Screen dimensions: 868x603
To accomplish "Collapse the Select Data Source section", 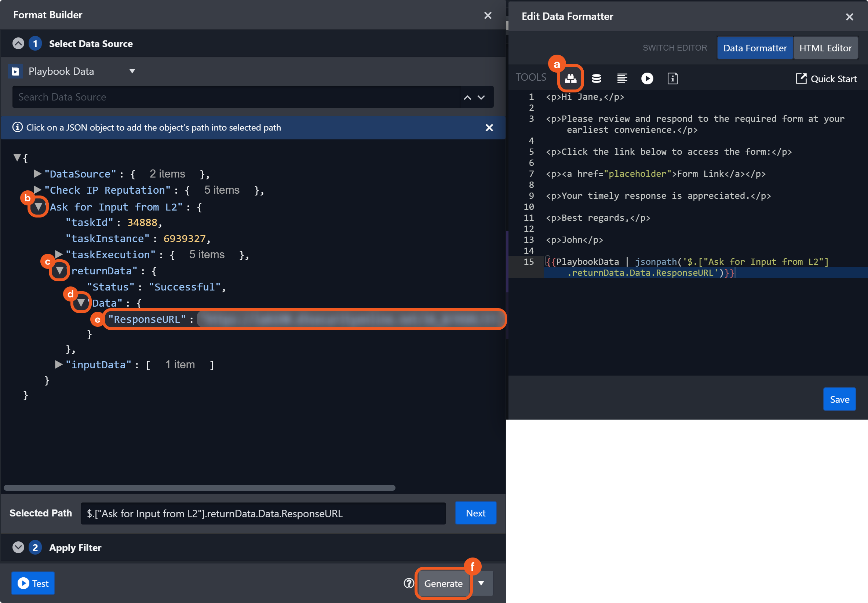I will [18, 43].
